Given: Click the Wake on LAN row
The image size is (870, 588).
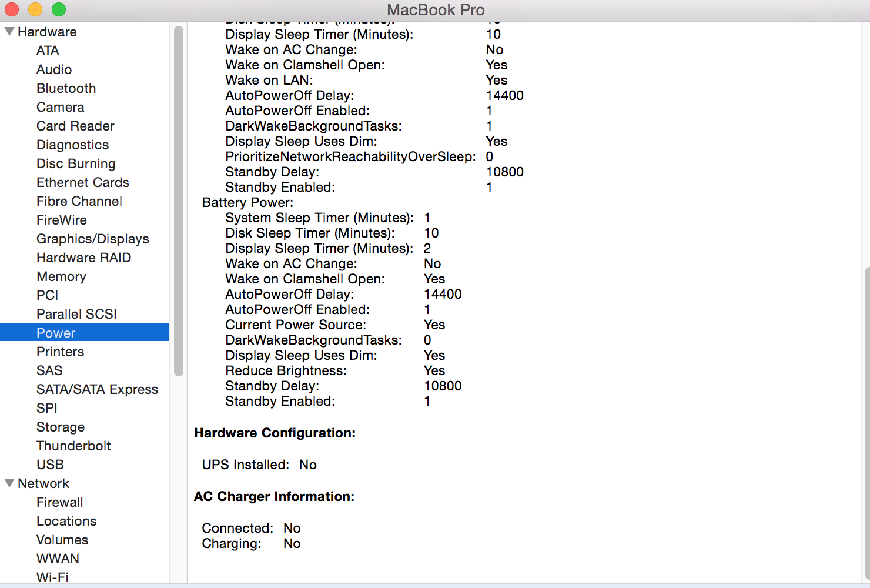Looking at the screenshot, I should tap(366, 80).
